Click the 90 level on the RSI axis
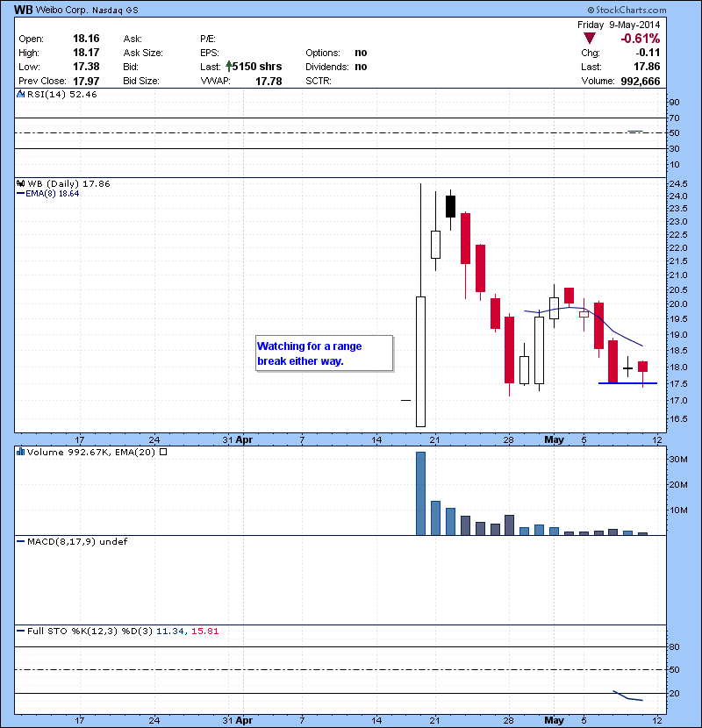Screen dimensions: 702x728 [674, 103]
